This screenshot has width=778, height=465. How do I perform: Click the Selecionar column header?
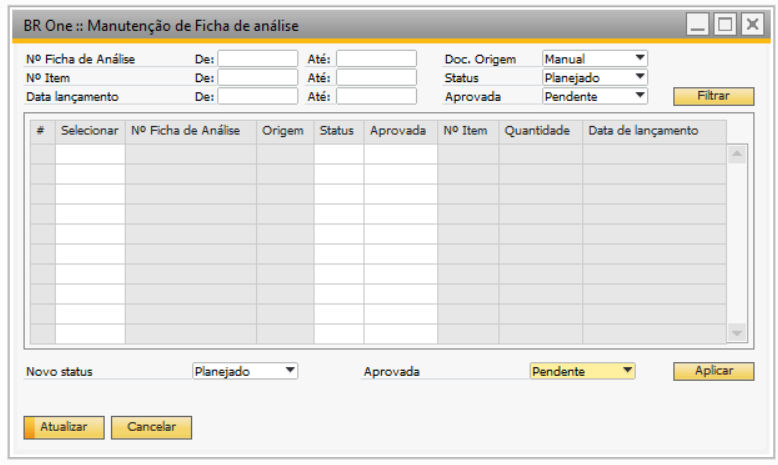[90, 131]
